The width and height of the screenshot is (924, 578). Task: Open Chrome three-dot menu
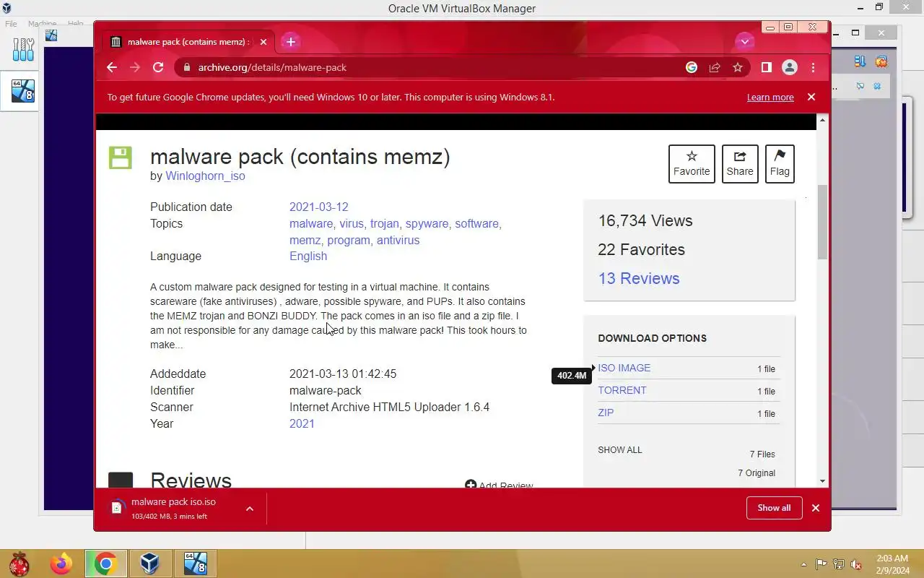coord(814,67)
